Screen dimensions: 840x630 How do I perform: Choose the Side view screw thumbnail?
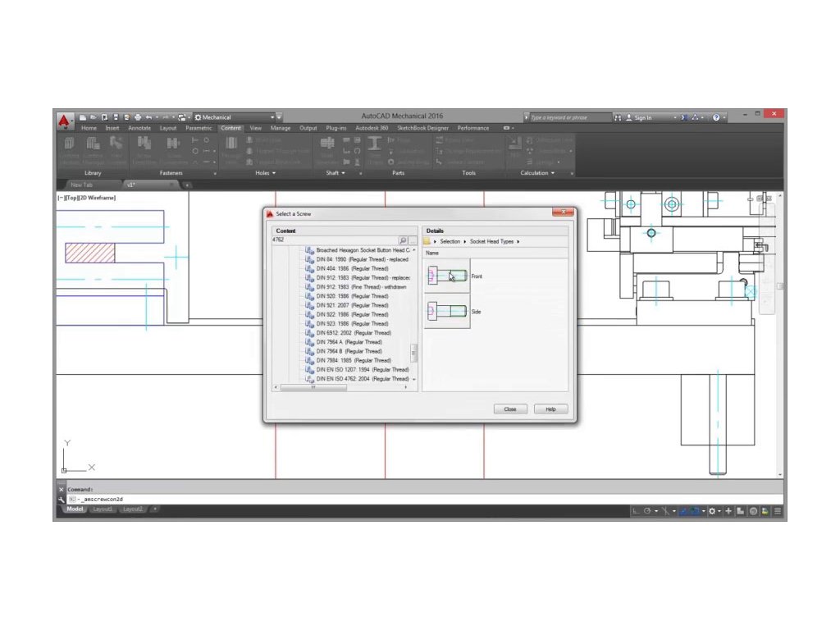point(447,311)
